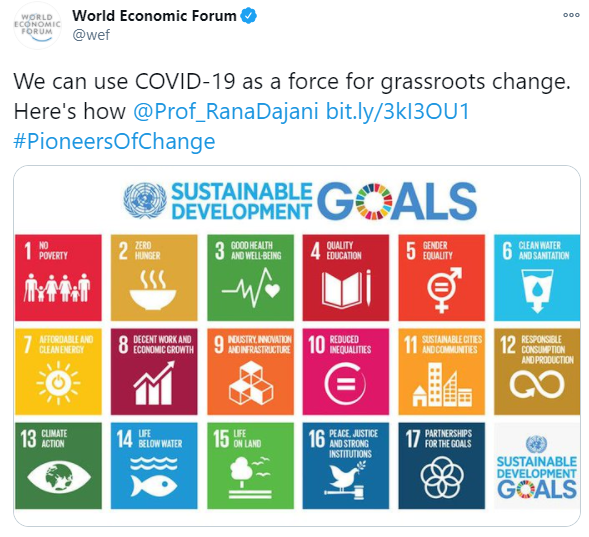589x537 pixels.
Task: Follow the bit.ly/3kI3OU1 link
Action: click(x=397, y=111)
